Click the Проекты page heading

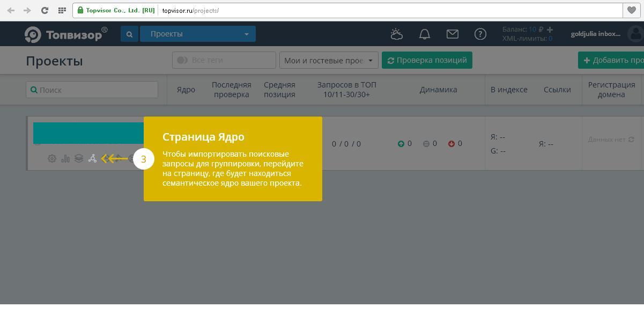(54, 61)
